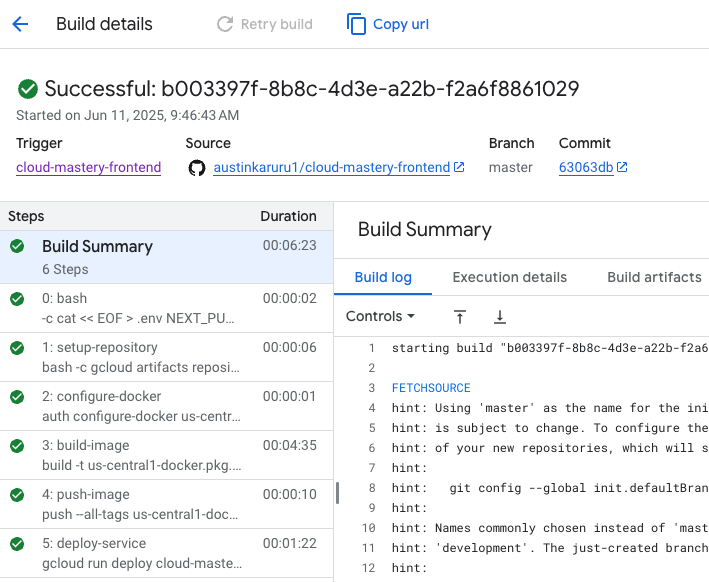
Task: Click the Copy url button label
Action: [x=401, y=24]
